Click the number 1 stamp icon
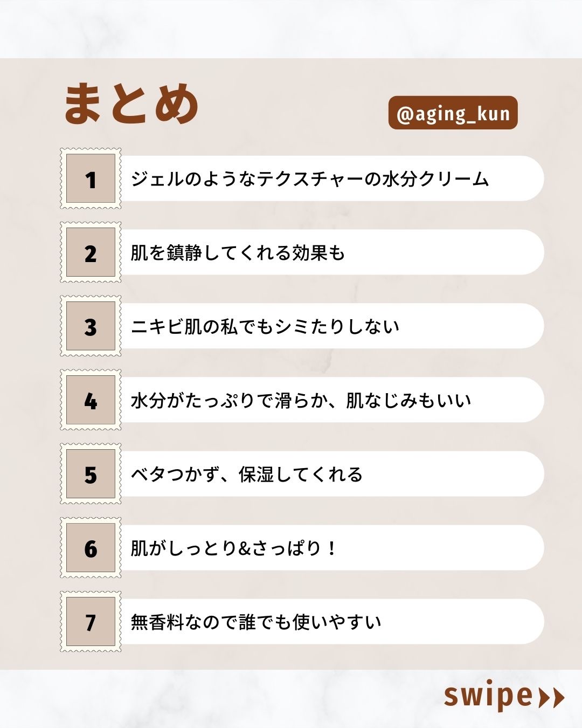 coord(91,178)
